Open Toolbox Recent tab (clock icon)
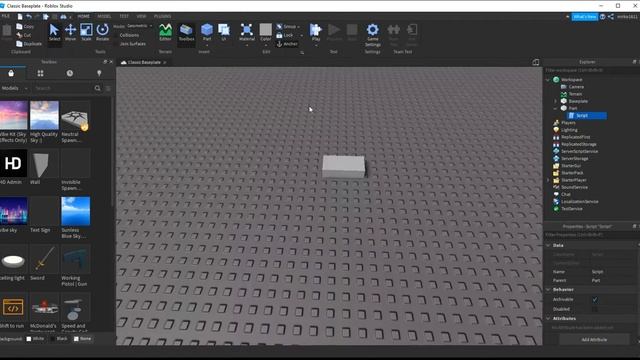640x360 pixels. point(70,73)
